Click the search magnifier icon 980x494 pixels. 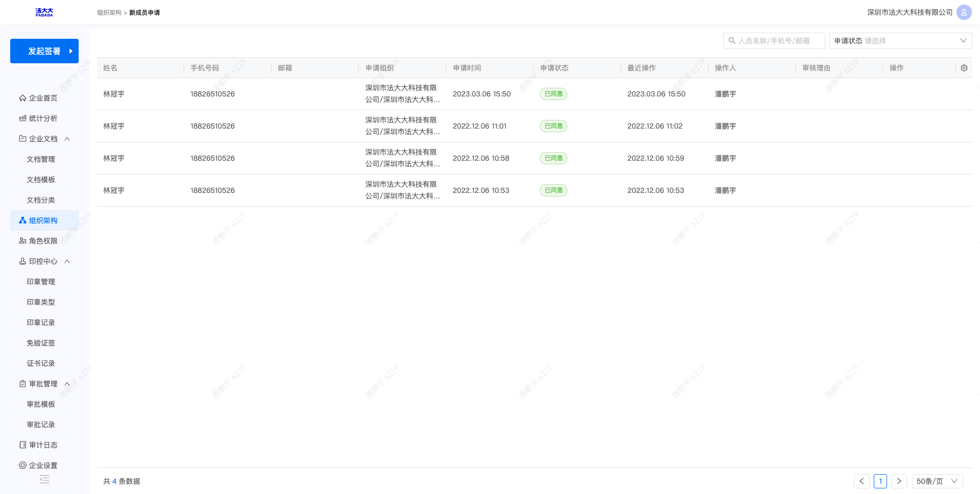(732, 41)
